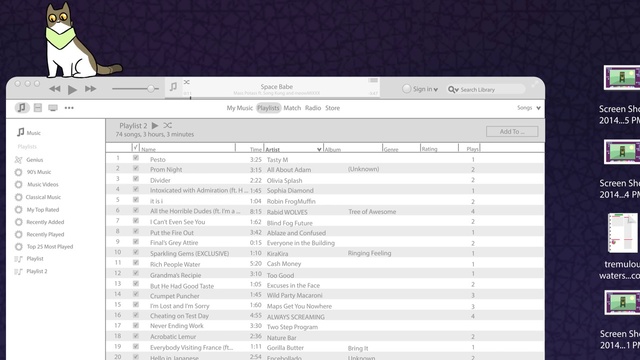The width and height of the screenshot is (640, 360).
Task: Open the 90's Music smart playlist
Action: [x=33, y=172]
